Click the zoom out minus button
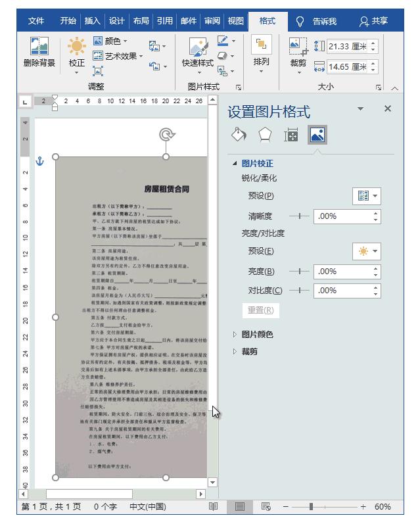 pyautogui.click(x=285, y=507)
